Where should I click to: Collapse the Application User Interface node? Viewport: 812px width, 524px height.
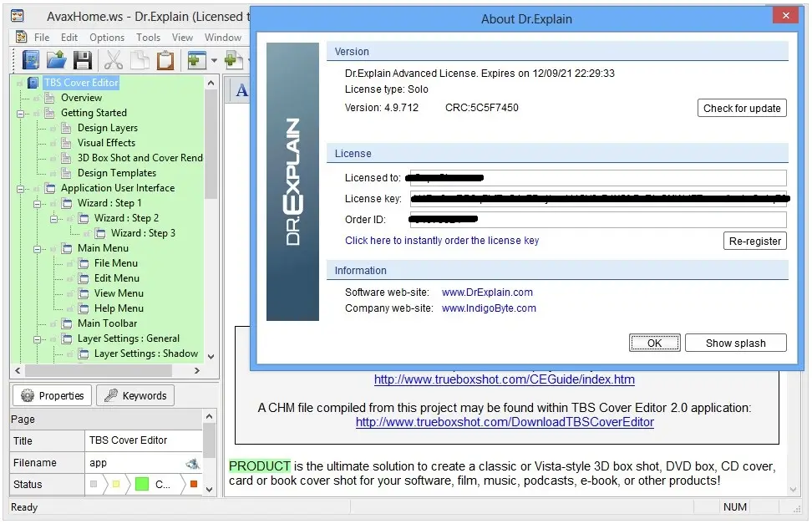[20, 189]
